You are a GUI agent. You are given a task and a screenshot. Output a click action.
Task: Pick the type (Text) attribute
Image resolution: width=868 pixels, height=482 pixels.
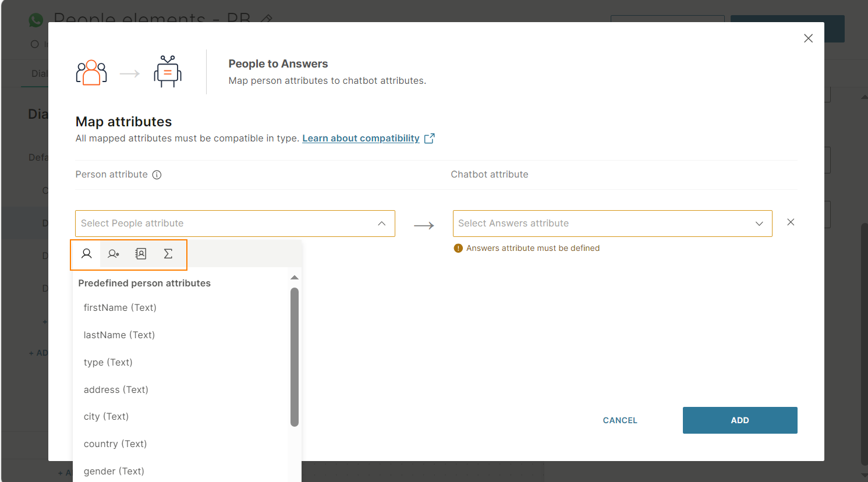tap(108, 362)
